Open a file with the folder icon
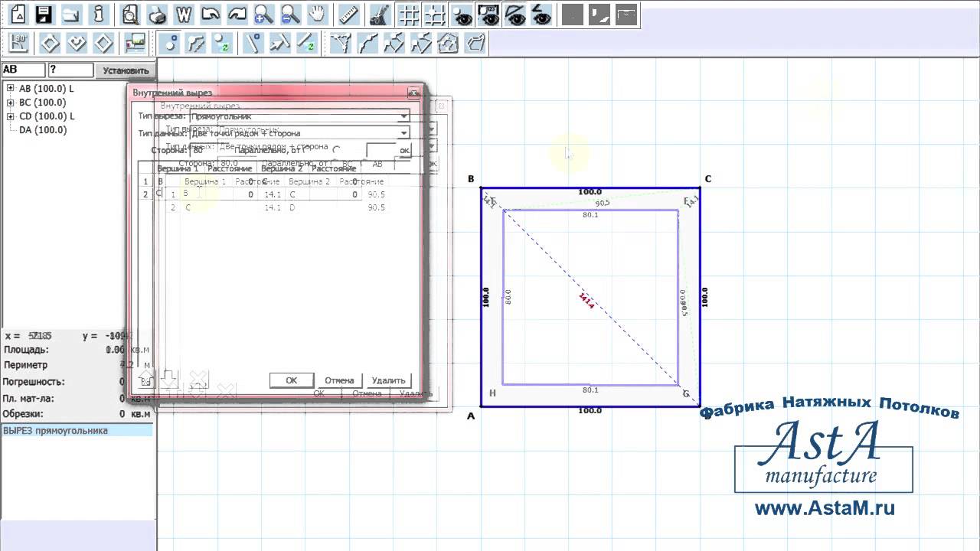 71,14
